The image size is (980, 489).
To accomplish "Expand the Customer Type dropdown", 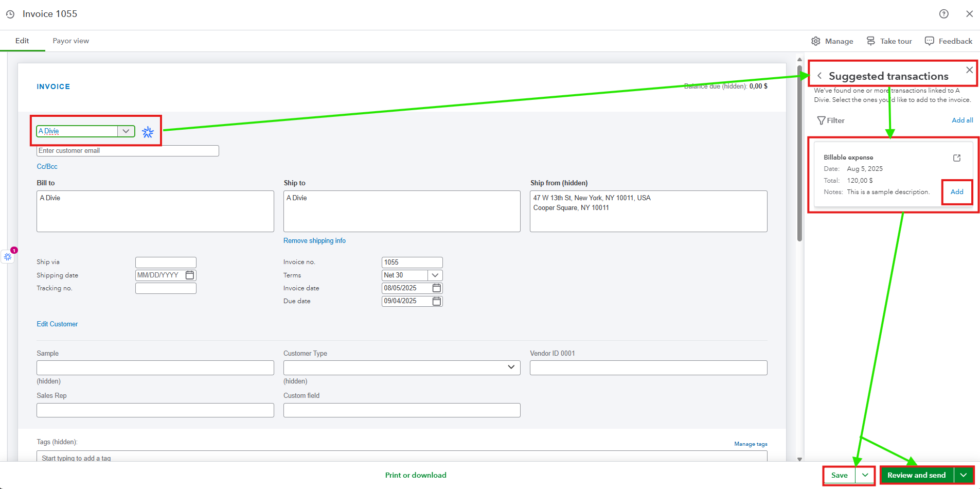I will (x=511, y=367).
